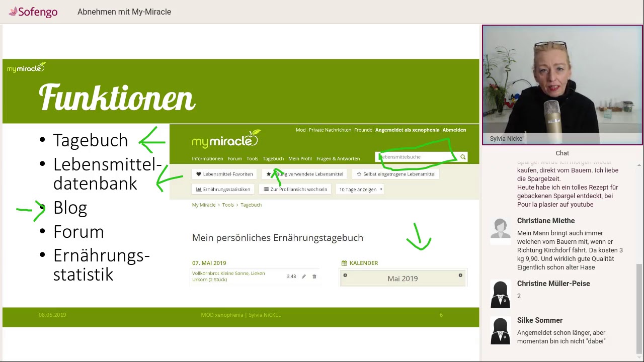Click the trash delete icon for Vollkornbrot entry
This screenshot has width=644, height=362.
point(314,277)
